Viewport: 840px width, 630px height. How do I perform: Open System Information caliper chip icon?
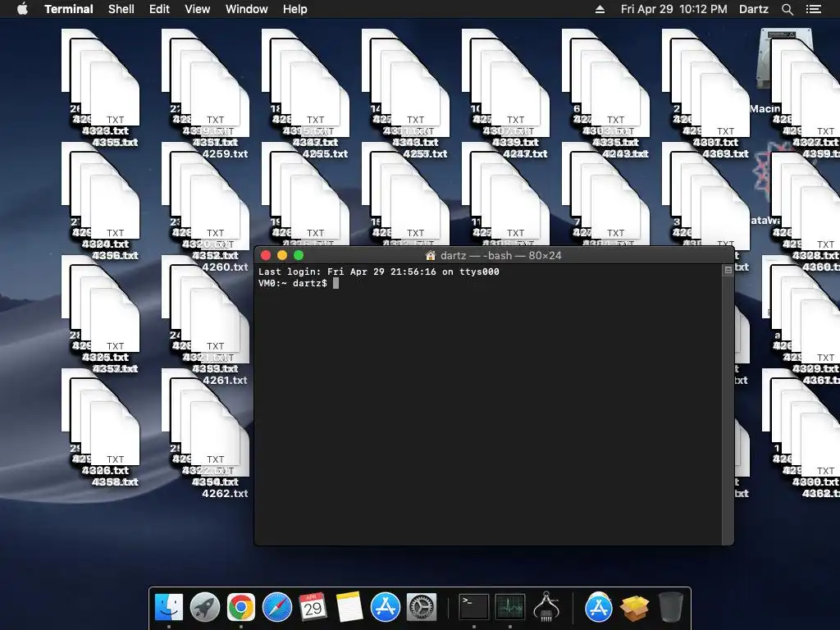tap(546, 608)
